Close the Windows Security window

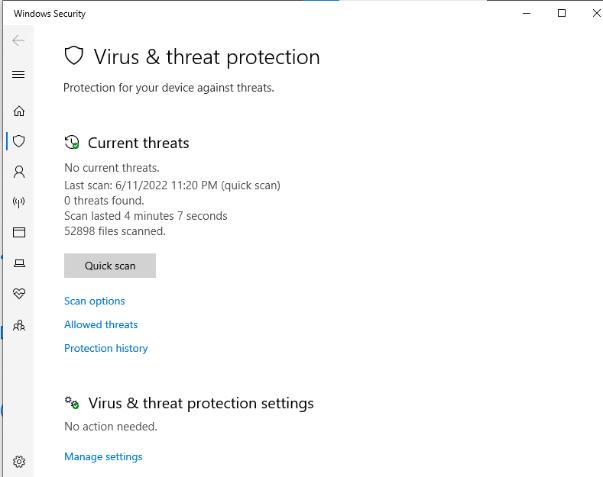point(594,13)
